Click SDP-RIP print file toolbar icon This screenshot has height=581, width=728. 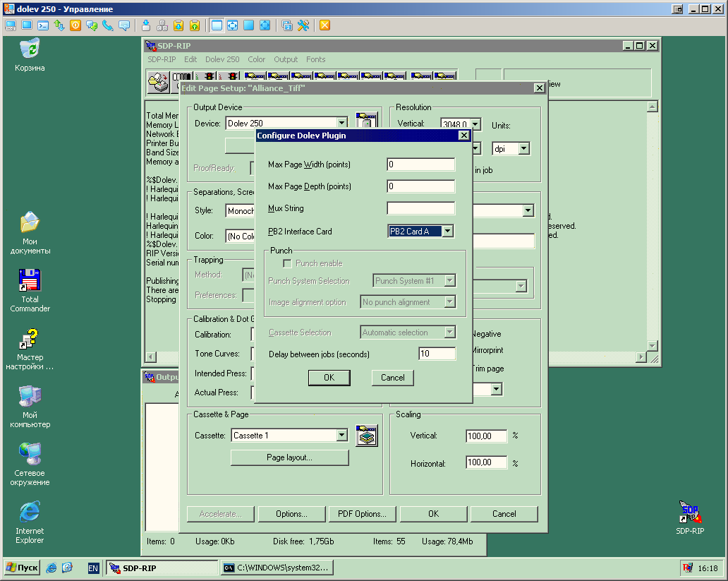158,82
